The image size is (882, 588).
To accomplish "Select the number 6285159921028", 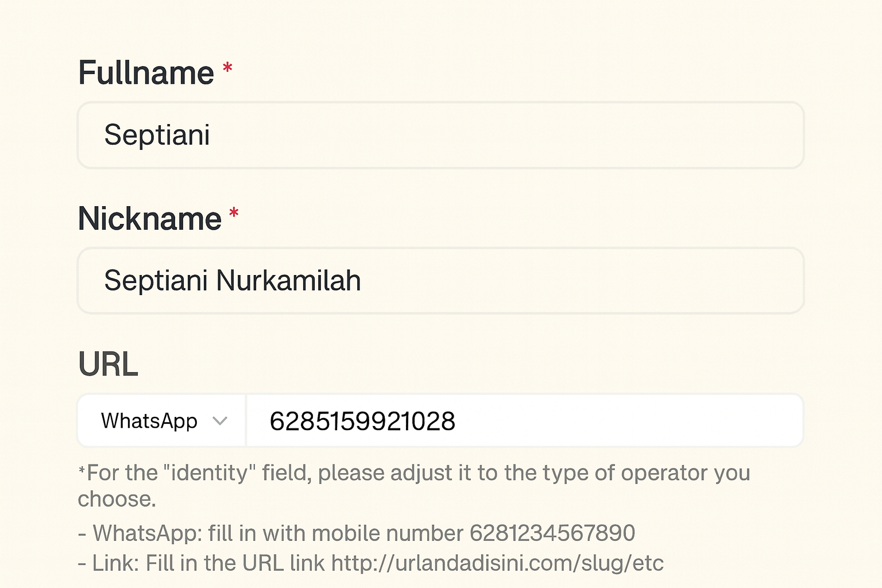I will tap(362, 421).
